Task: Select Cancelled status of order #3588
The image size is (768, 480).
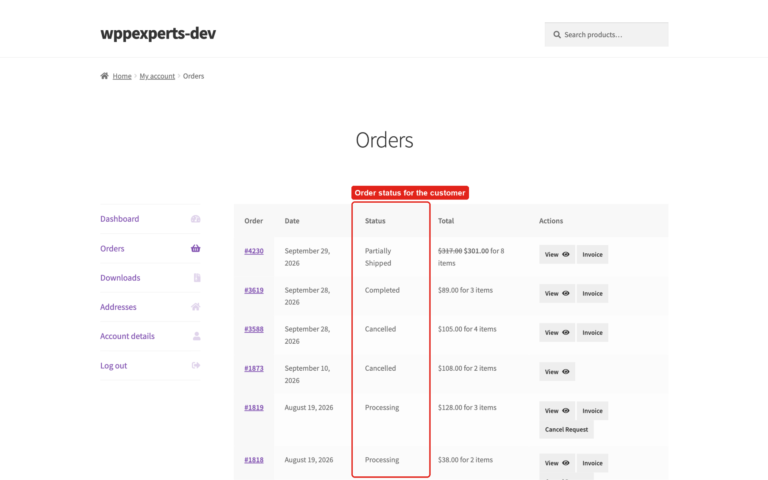Action: (x=381, y=329)
